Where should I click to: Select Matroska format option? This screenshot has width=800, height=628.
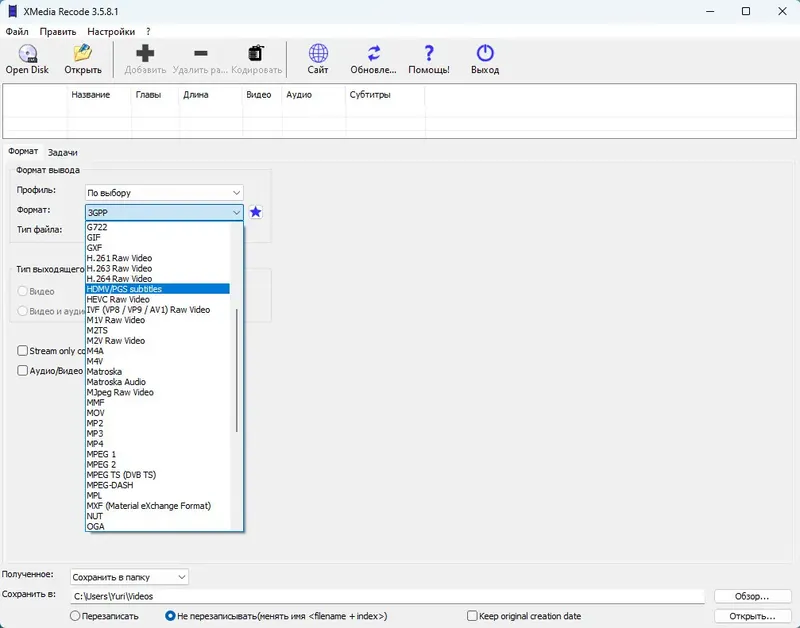pos(158,372)
